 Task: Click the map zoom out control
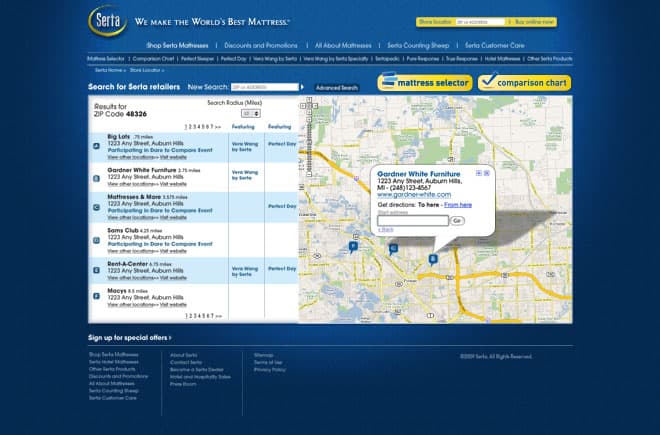(x=309, y=174)
